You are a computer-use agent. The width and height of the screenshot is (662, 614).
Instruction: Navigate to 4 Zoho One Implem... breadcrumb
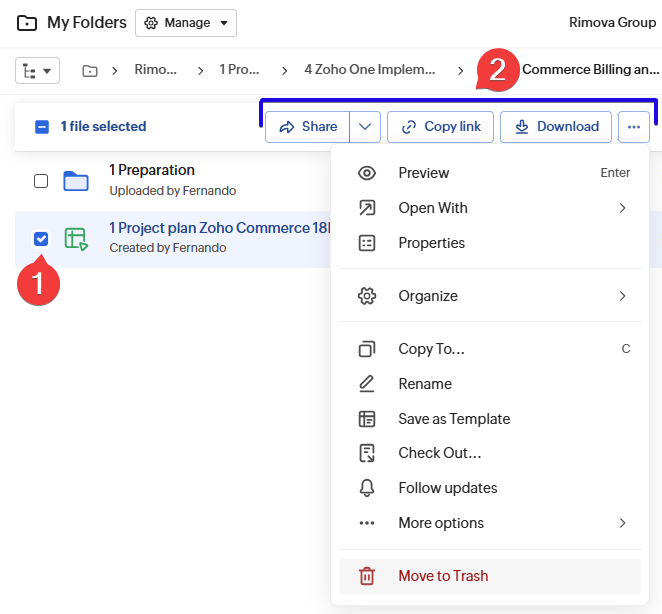coord(369,71)
